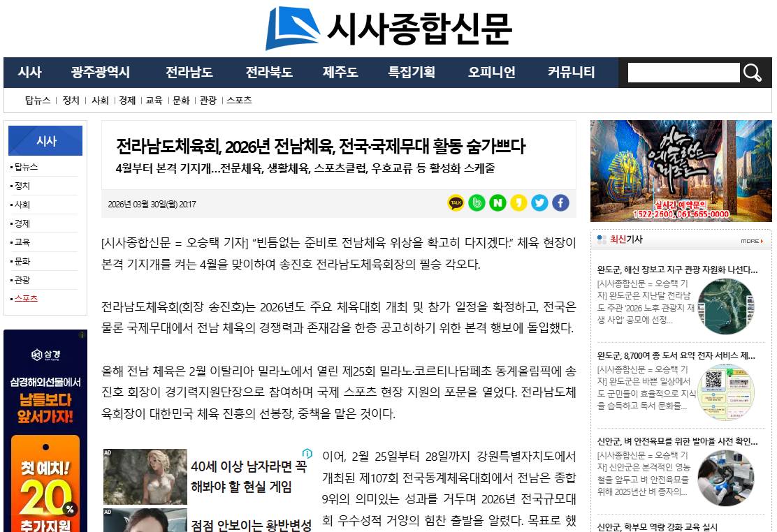Open red 스포츠 in left sidebar
The width and height of the screenshot is (777, 532).
[27, 298]
